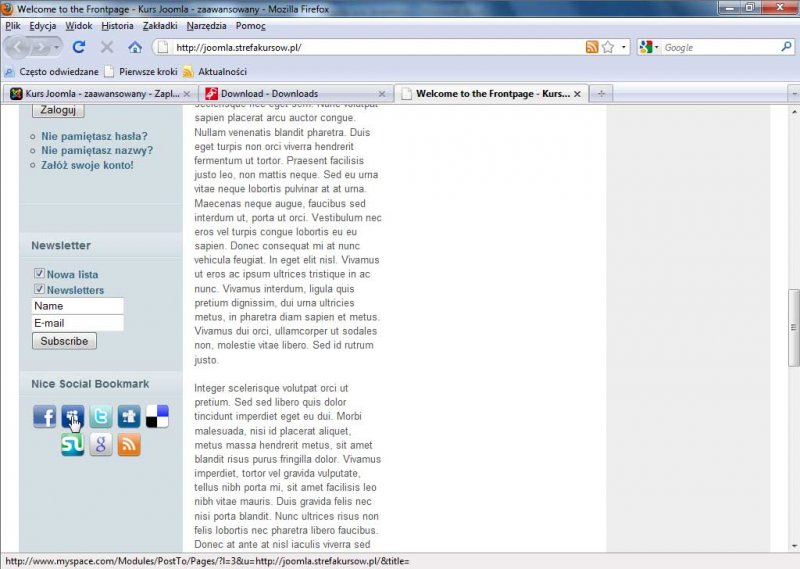The width and height of the screenshot is (800, 569).
Task: Click the newsletter E-mail input field
Action: coord(77,323)
